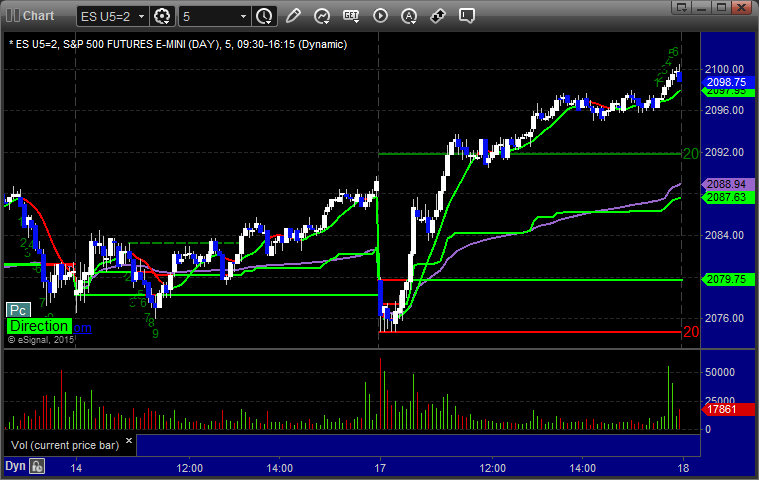This screenshot has width=759, height=480.
Task: Click the 2088.94 purple price marker
Action: [x=728, y=184]
